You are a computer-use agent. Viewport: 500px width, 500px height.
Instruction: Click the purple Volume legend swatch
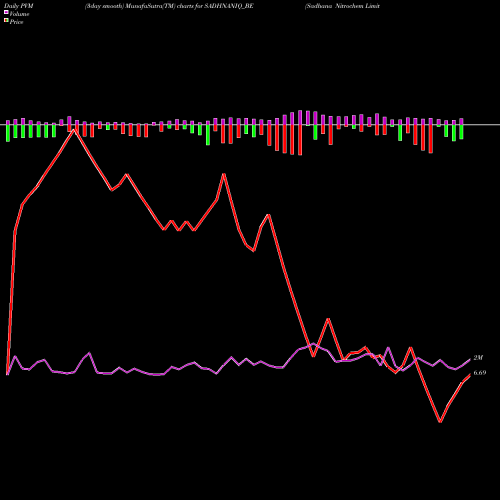pyautogui.click(x=6, y=12)
